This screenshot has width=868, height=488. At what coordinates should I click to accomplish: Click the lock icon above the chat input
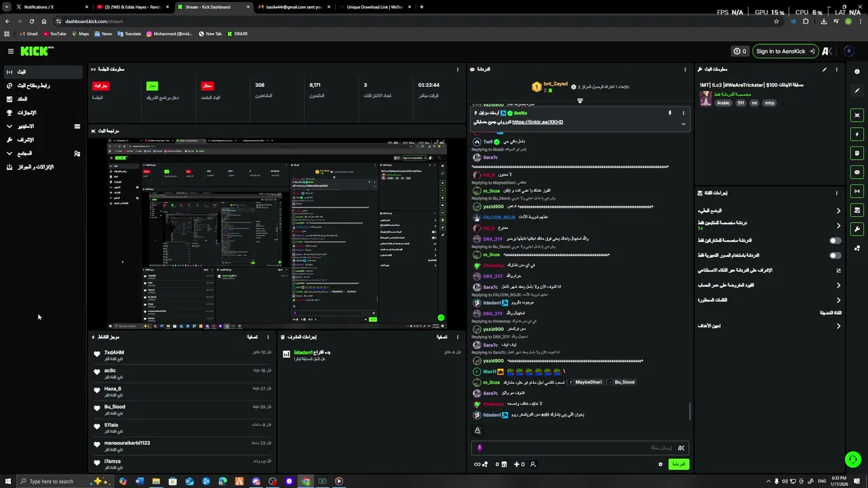coord(477,430)
